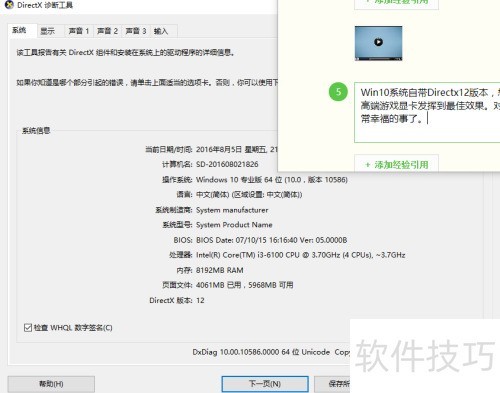Select the computer name SD-201608021826
Image resolution: width=500 pixels, height=393 pixels.
(x=227, y=164)
